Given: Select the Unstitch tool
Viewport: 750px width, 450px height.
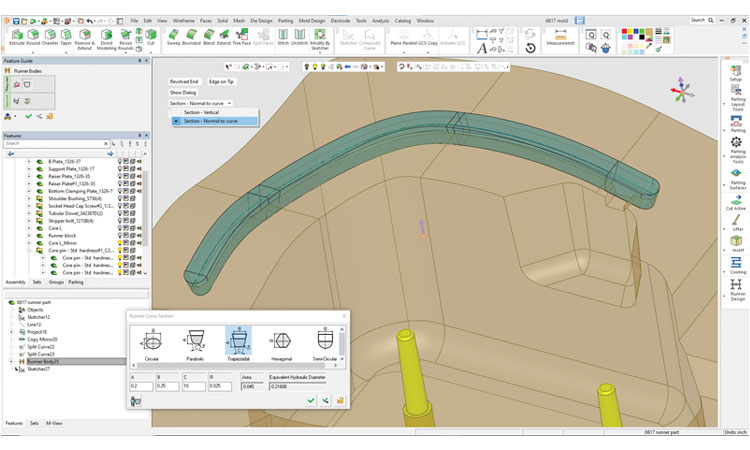Looking at the screenshot, I should (299, 37).
